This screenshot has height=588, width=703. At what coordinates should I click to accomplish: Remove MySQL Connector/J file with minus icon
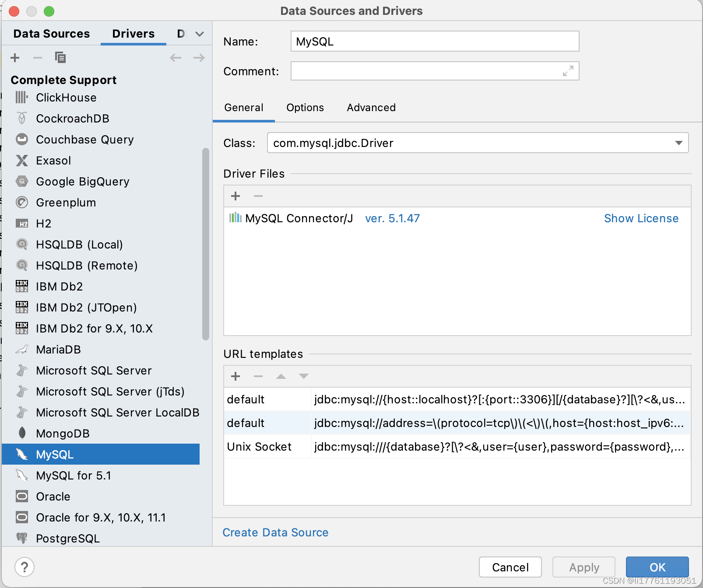[258, 196]
